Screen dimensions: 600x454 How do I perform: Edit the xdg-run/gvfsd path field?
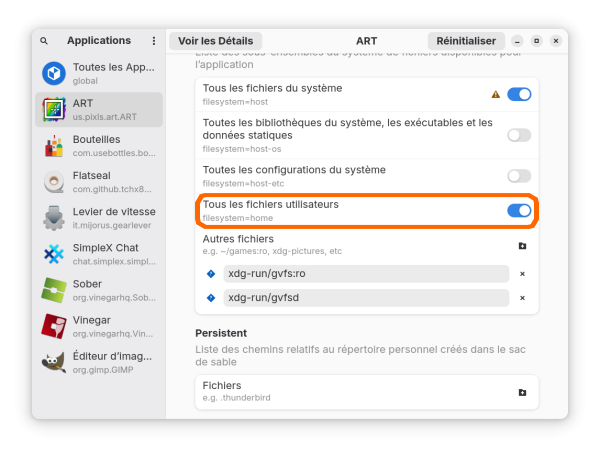(366, 298)
